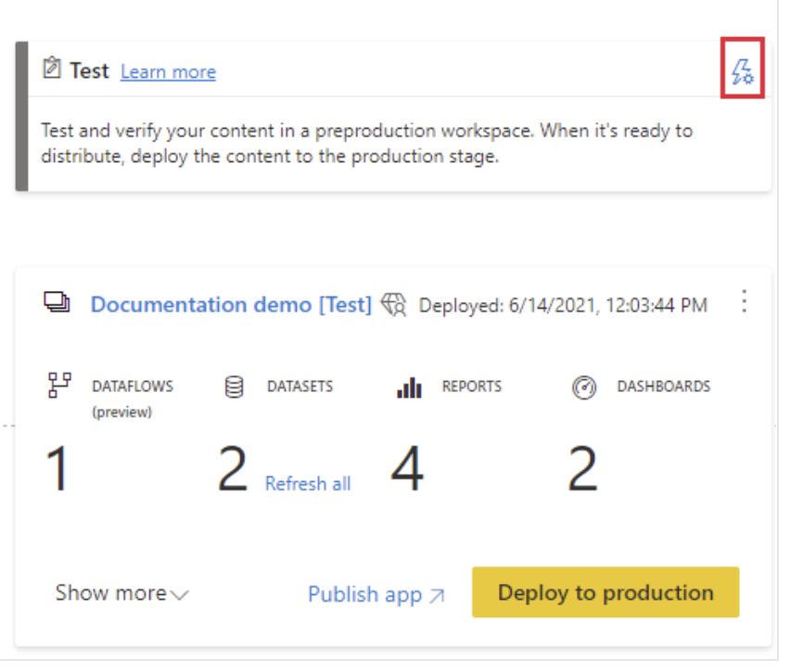790x672 pixels.
Task: Select the DATAFLOWS (preview) label
Action: coord(133,399)
